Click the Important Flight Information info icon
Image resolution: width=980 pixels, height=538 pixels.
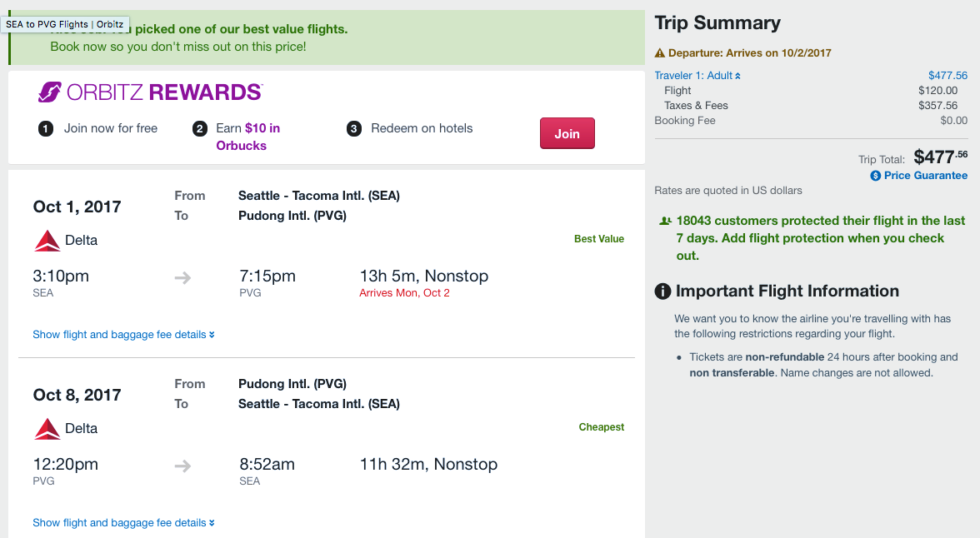pos(663,291)
